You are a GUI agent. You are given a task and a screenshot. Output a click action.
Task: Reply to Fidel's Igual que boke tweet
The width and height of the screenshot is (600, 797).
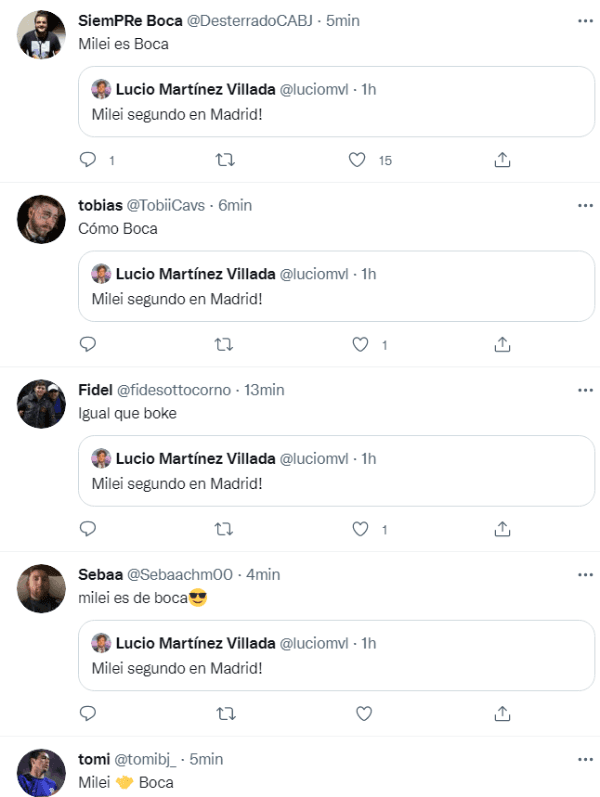coord(87,529)
